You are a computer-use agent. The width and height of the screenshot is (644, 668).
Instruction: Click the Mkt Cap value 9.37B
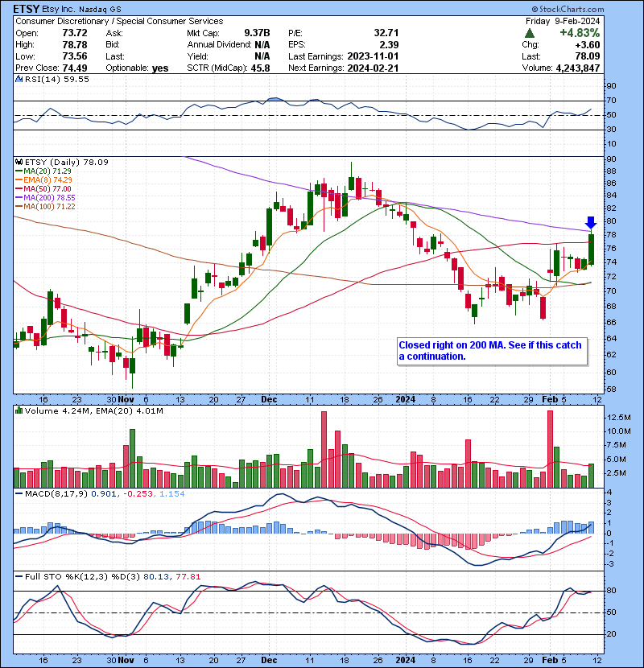pos(257,33)
